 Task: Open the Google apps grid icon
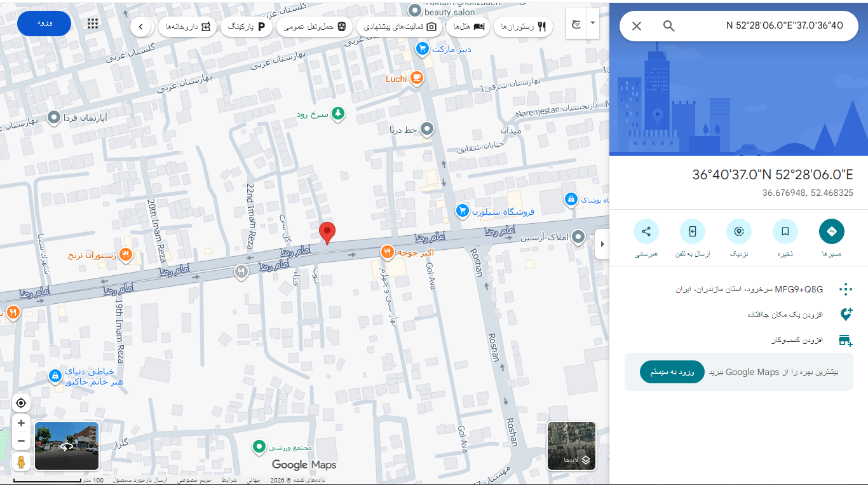click(93, 24)
